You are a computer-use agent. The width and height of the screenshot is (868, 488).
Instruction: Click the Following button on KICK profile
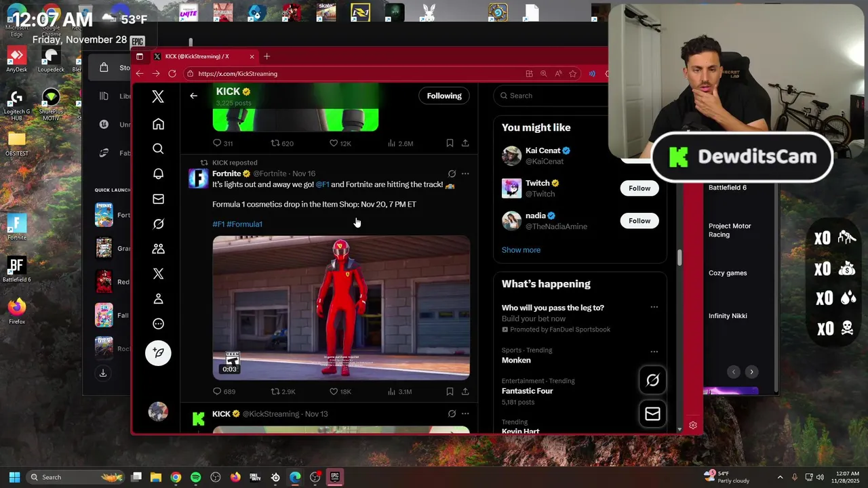444,96
